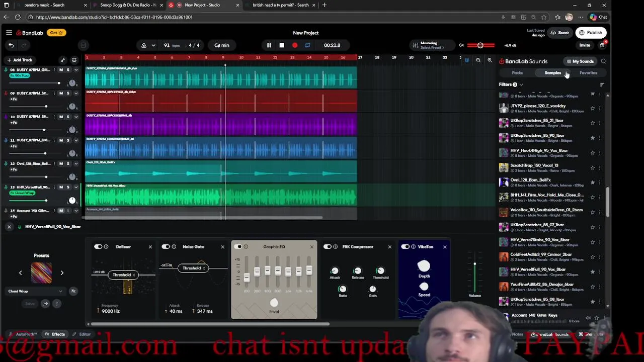This screenshot has height=362, width=644.
Task: Share the preset with arrow icon
Action: coord(45,304)
